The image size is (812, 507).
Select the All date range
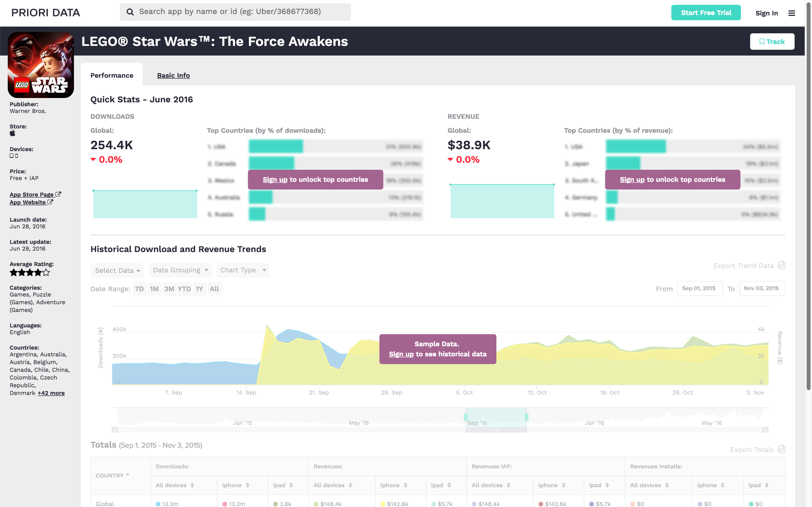click(x=214, y=289)
